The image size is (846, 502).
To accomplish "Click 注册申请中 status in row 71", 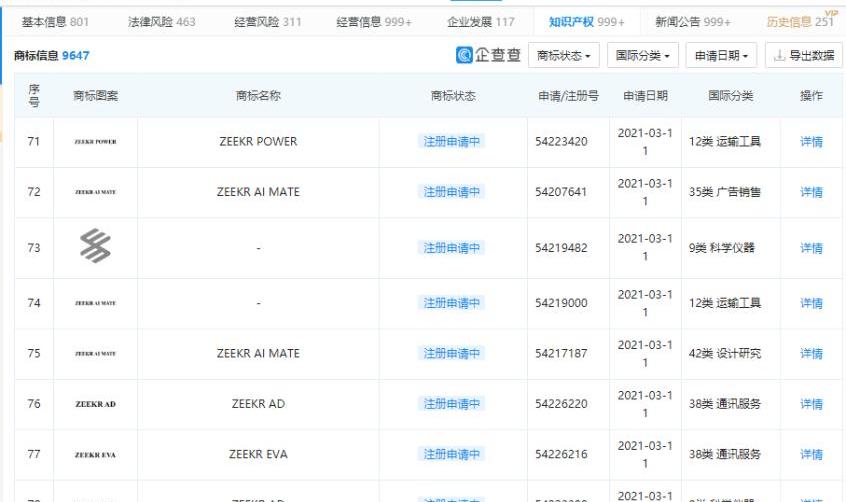I will tap(452, 141).
